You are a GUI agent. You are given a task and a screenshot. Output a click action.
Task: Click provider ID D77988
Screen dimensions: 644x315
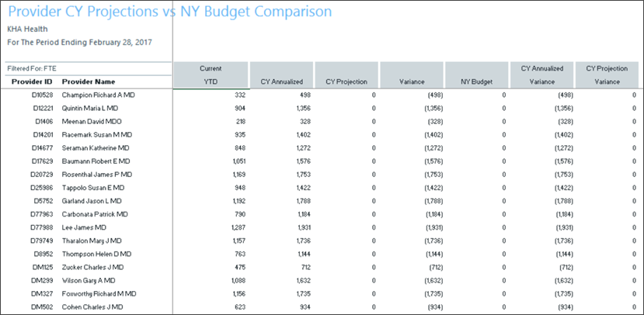(40, 227)
